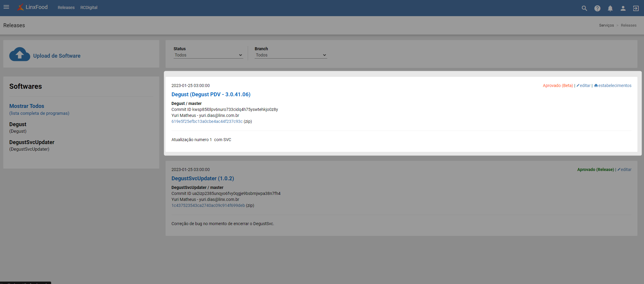Open Degust (Degust PDV - 3.0.41.06) release
This screenshot has width=644, height=284.
coord(211,94)
